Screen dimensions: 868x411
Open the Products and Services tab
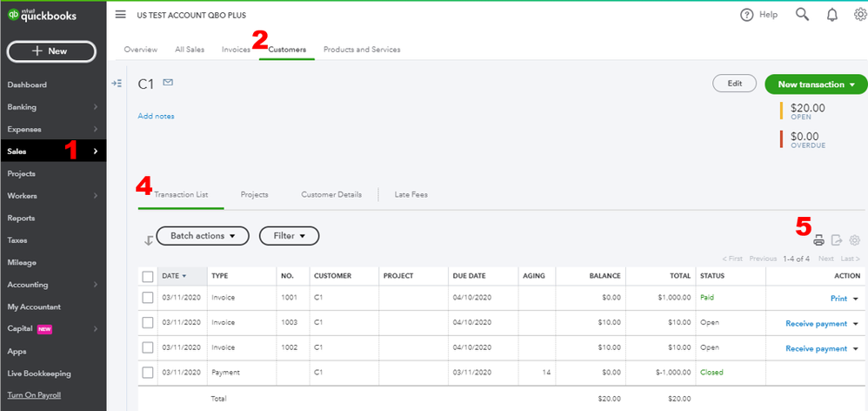(x=362, y=50)
